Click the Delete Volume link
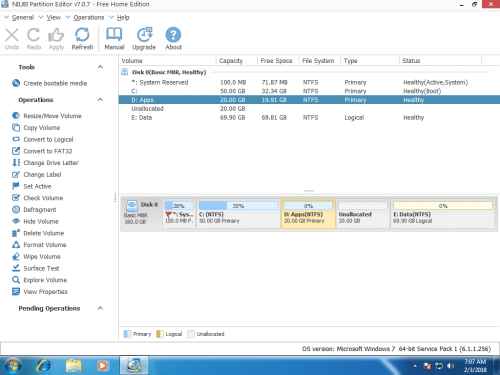 pyautogui.click(x=44, y=233)
